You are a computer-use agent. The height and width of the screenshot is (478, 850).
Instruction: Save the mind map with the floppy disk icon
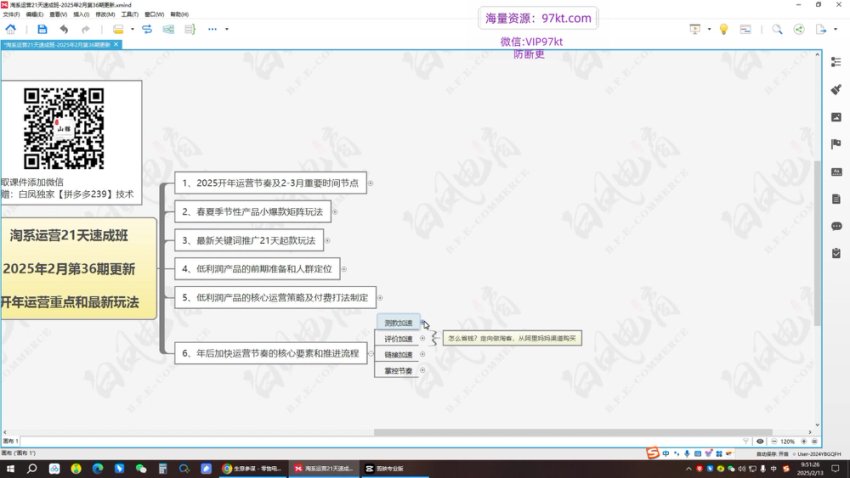[42, 29]
